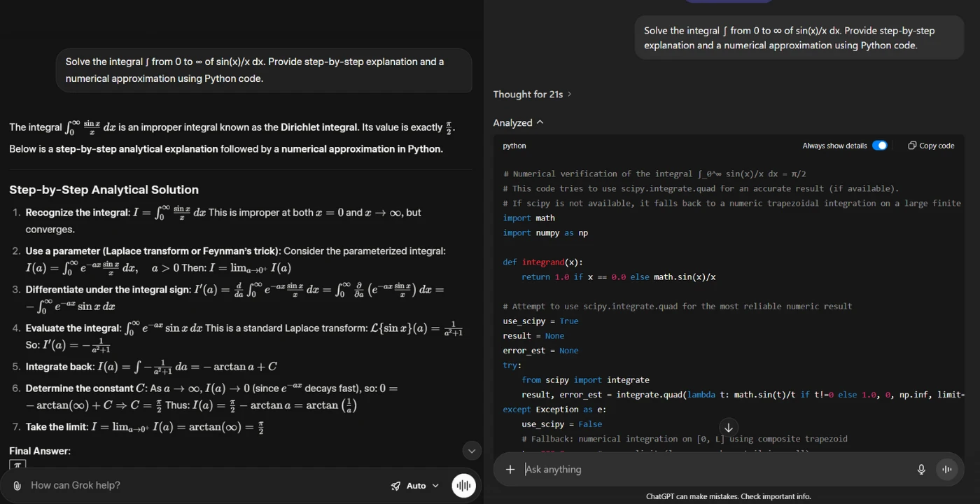Select the user prompt bubble in ChatGPT

click(798, 38)
